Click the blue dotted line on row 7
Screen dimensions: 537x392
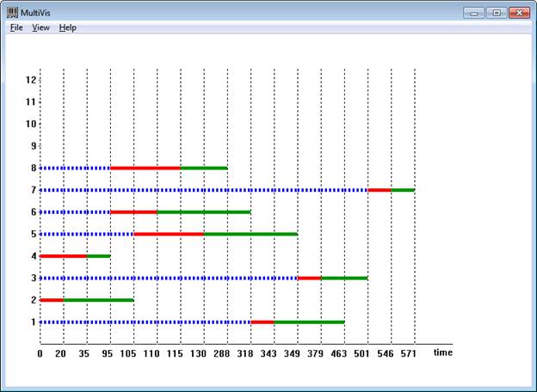(x=204, y=190)
